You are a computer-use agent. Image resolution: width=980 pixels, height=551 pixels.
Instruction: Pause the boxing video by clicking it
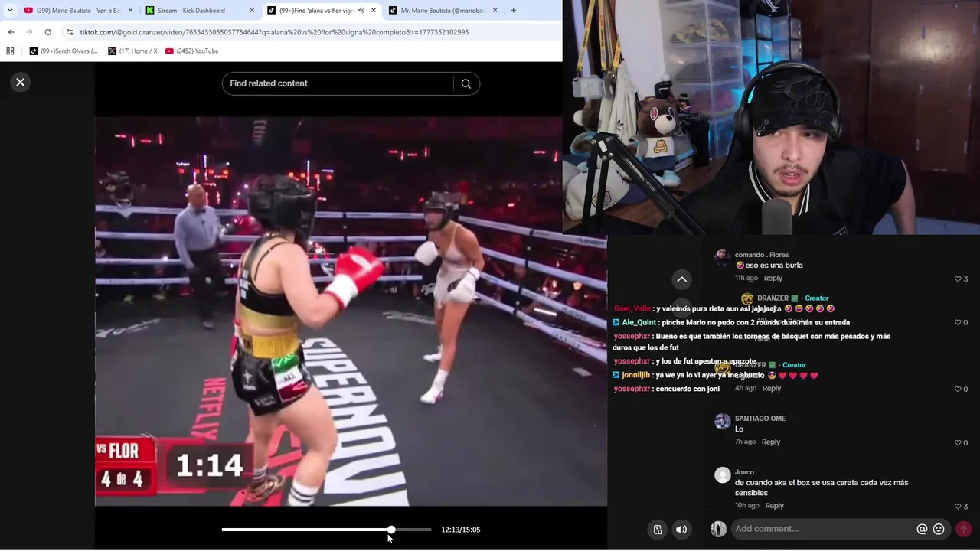351,311
